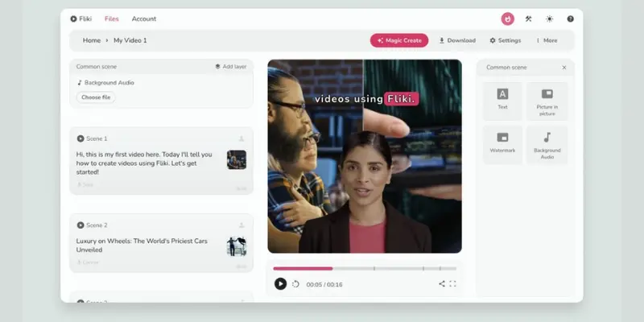Open video Settings

click(x=506, y=40)
